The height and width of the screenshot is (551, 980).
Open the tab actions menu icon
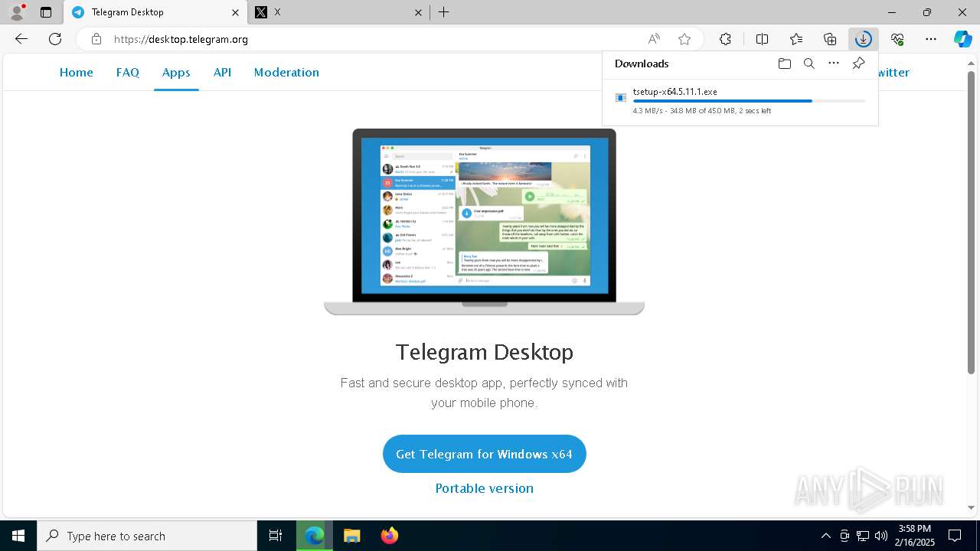pyautogui.click(x=46, y=12)
